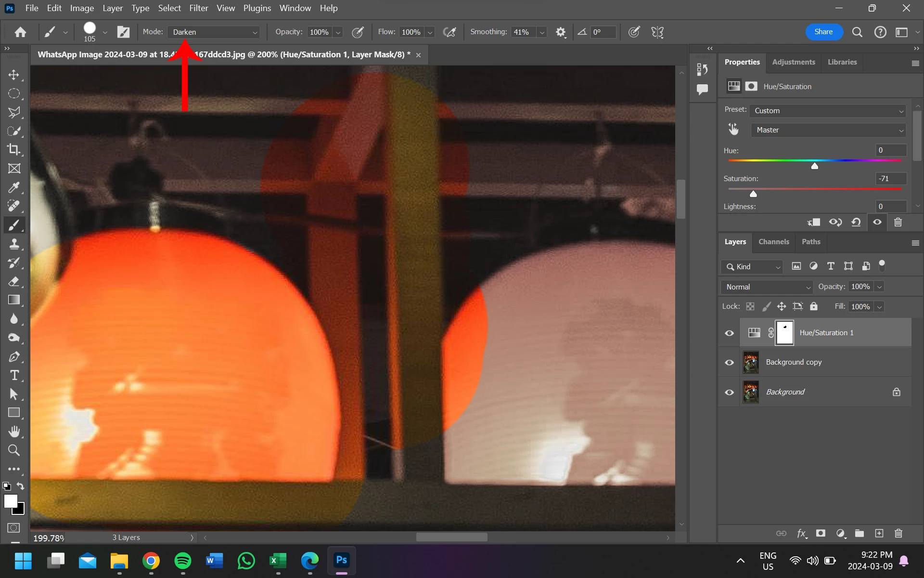Select the Hand tool

click(x=13, y=431)
